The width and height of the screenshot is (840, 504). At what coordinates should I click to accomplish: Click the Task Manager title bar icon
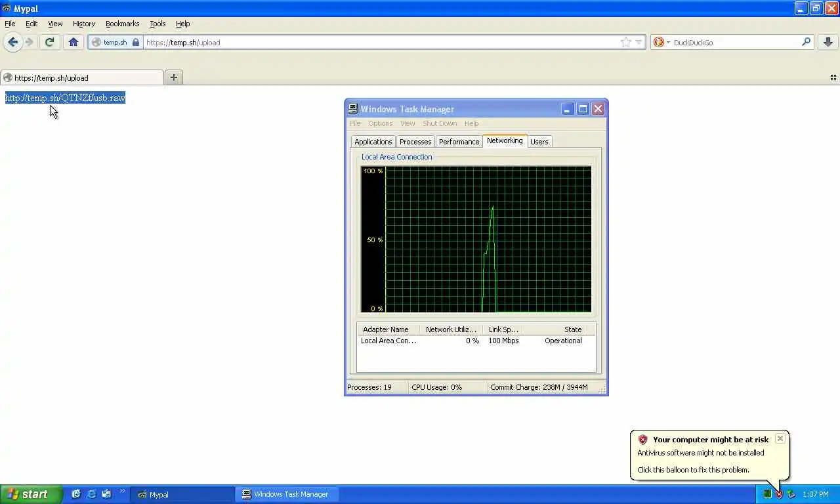click(353, 109)
